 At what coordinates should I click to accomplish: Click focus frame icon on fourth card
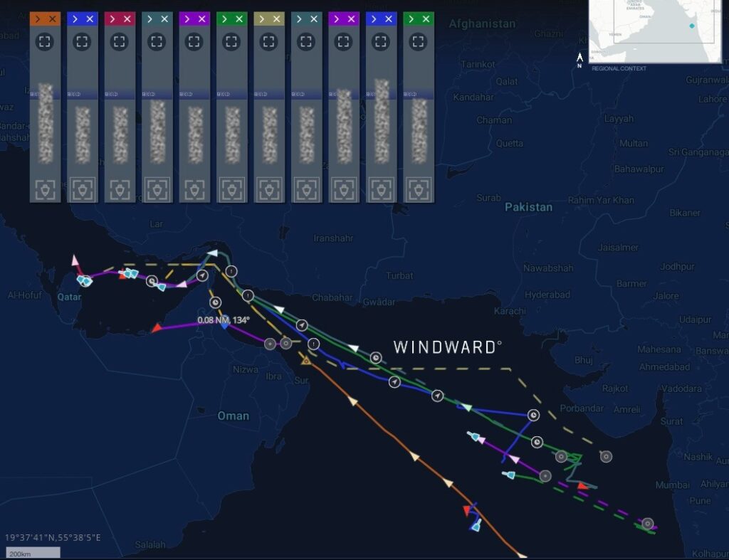157,42
